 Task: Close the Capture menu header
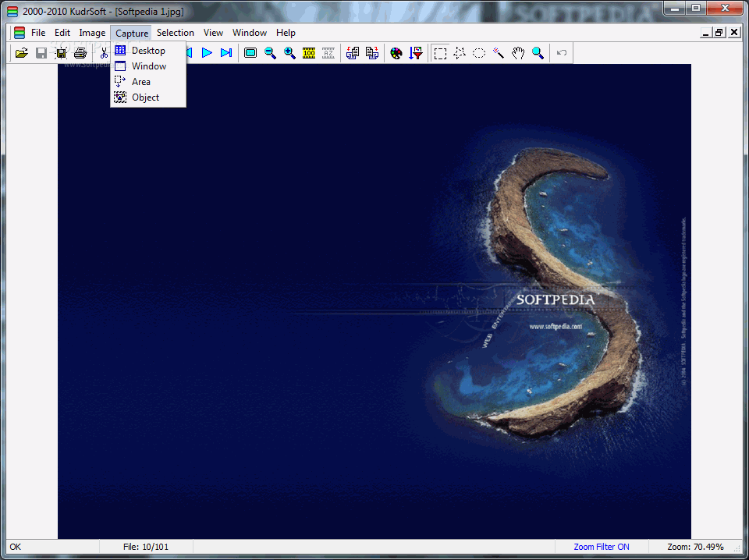click(131, 33)
